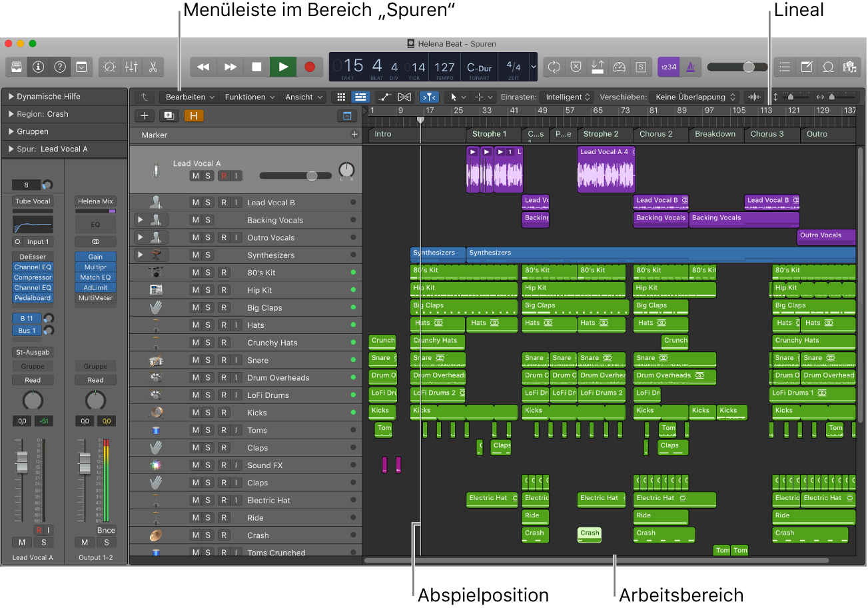Open the Notepad icon in the control bar
Image resolution: width=868 pixels, height=610 pixels.
click(x=807, y=67)
